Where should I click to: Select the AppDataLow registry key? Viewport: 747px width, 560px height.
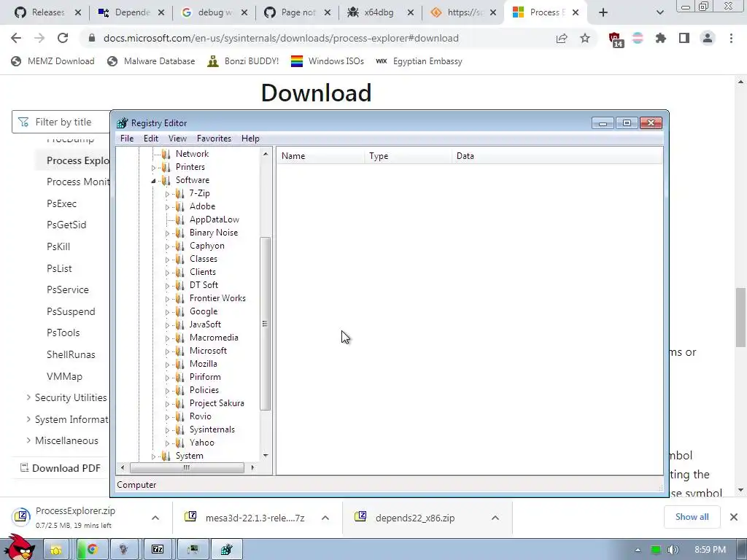(214, 219)
